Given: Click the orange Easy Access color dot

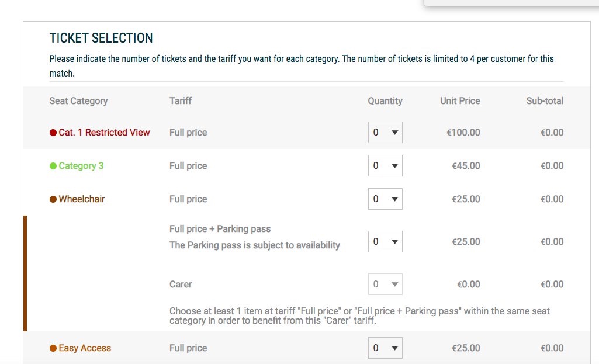Looking at the screenshot, I should (53, 348).
